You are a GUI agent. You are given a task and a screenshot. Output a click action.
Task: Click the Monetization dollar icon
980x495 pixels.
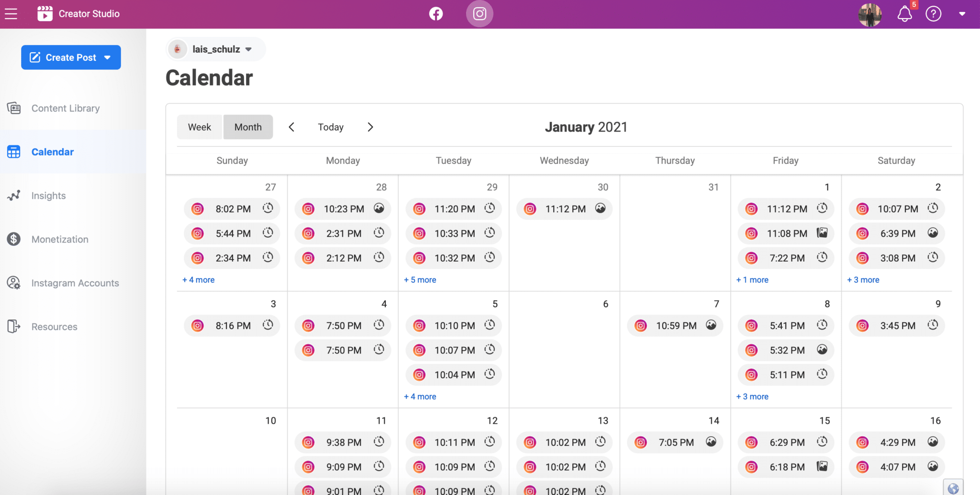tap(14, 239)
